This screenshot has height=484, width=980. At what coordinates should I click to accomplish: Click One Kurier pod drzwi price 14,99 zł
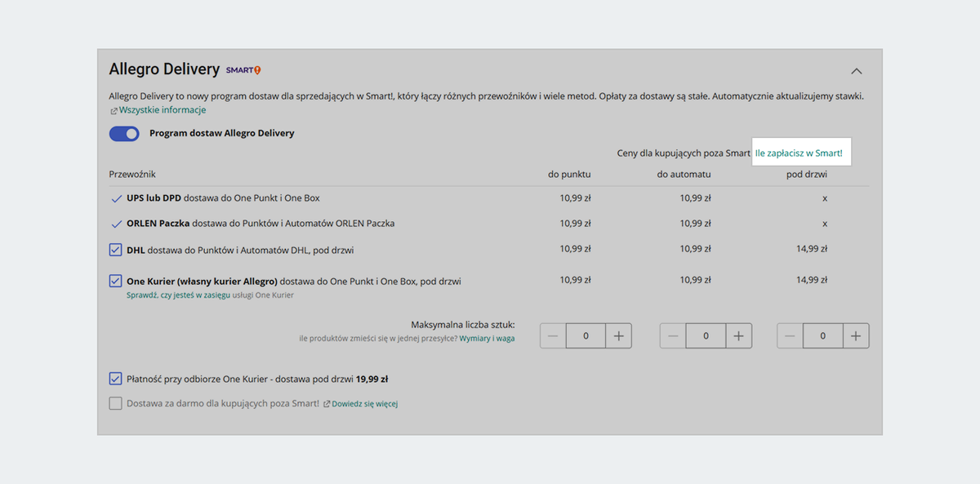812,279
